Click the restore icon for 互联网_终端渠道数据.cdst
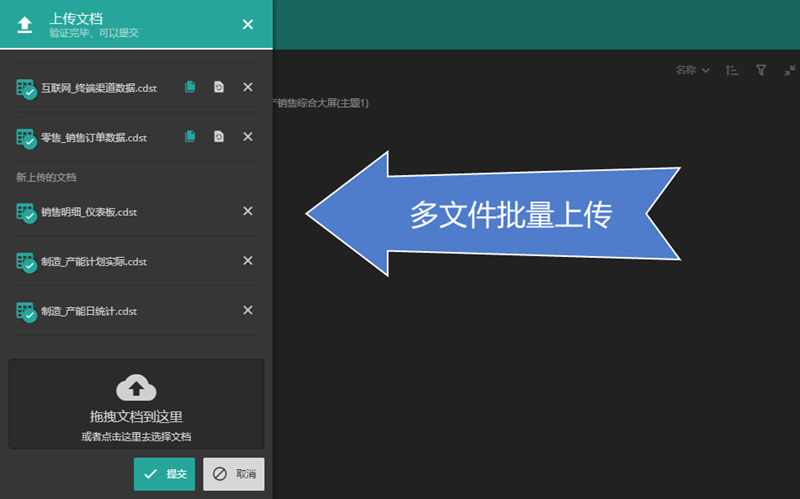 [x=219, y=87]
